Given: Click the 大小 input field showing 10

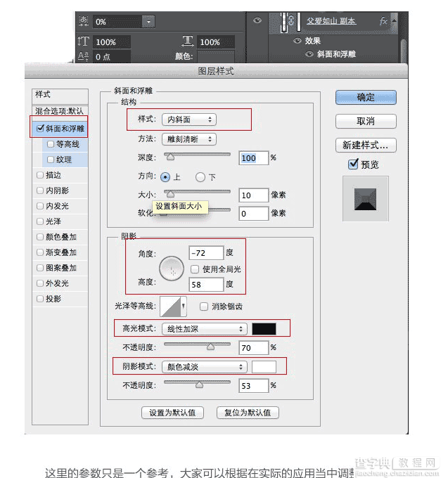Looking at the screenshot, I should click(x=253, y=195).
